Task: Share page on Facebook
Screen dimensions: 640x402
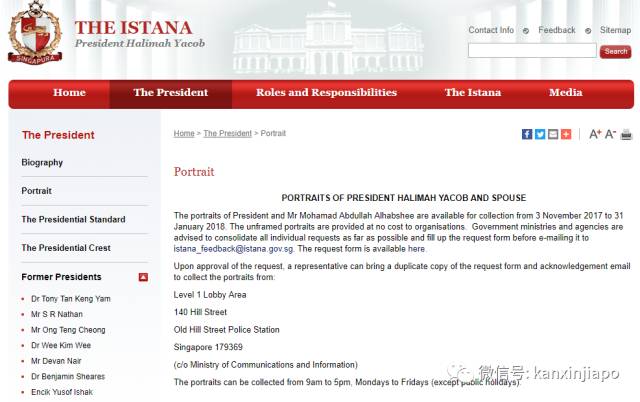Action: point(527,134)
